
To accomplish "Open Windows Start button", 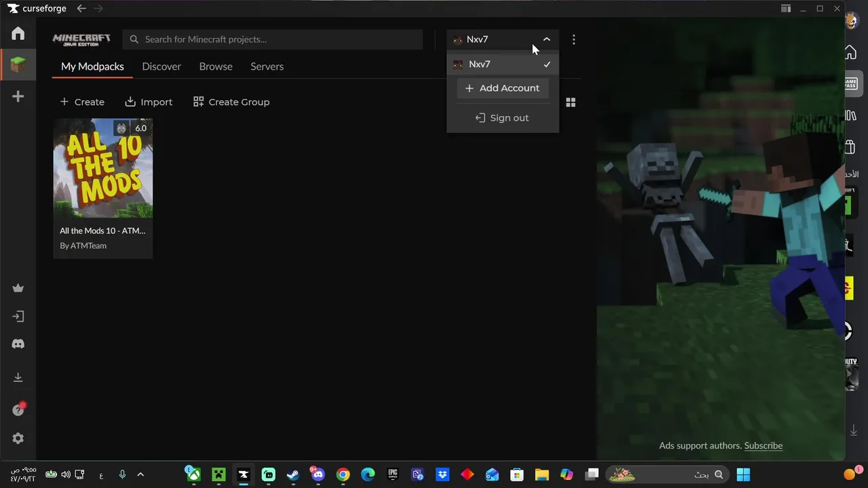I will [x=743, y=474].
